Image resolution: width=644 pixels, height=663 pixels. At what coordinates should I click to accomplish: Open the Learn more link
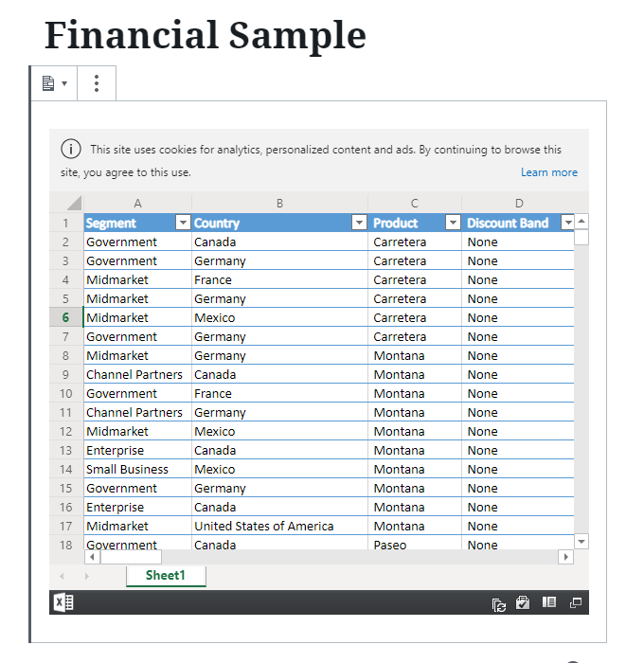pos(549,172)
